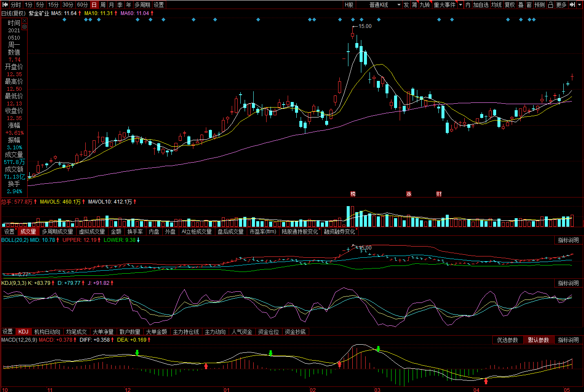Click the red MACD buy arrow near April
Screen dimensions: 584x392
click(x=486, y=381)
